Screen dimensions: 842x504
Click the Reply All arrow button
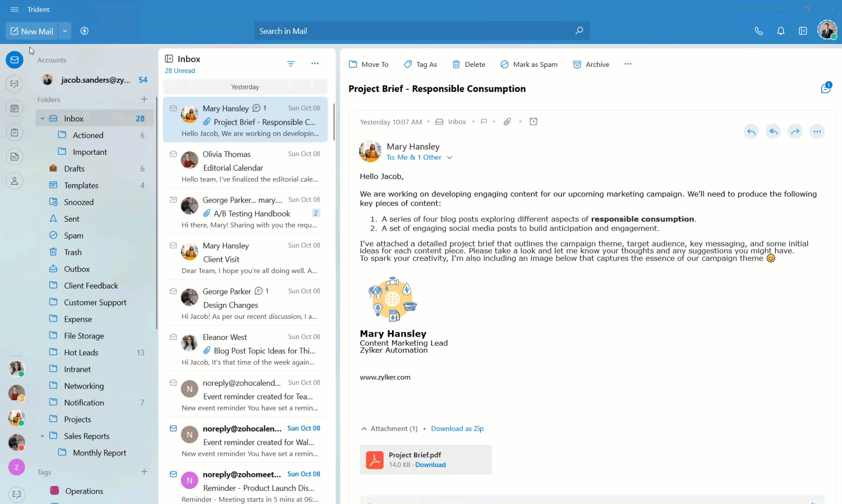tap(773, 132)
